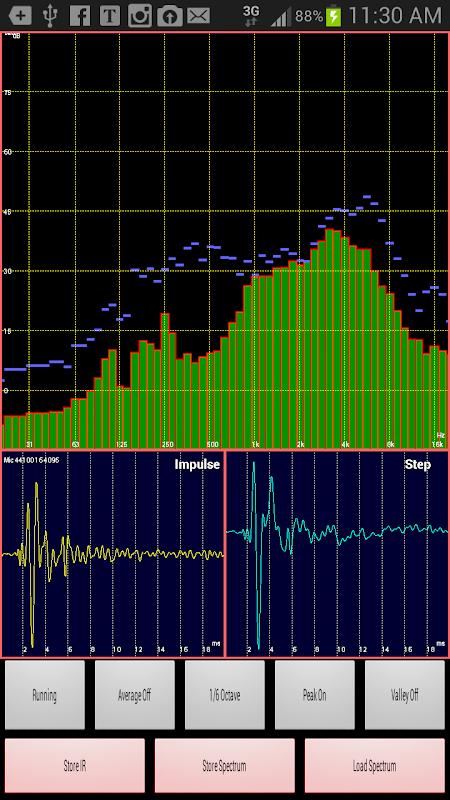Tap the green spectrum bar spike at 250

[165, 381]
